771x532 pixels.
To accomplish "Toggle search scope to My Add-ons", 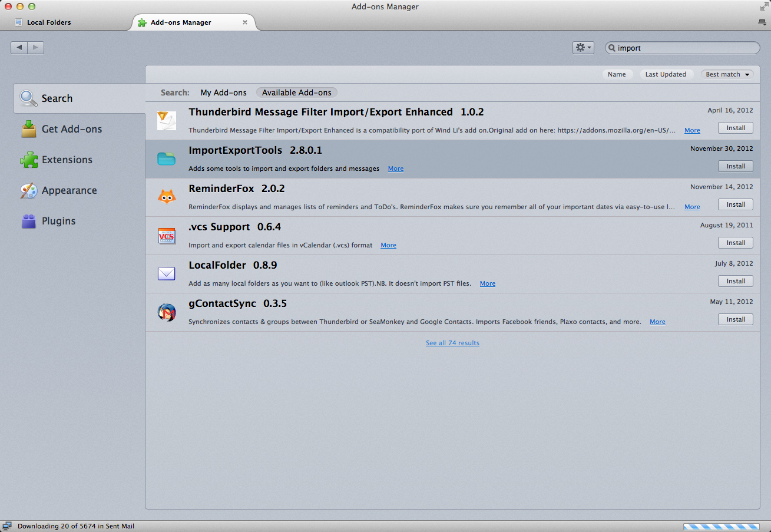I will pos(223,92).
